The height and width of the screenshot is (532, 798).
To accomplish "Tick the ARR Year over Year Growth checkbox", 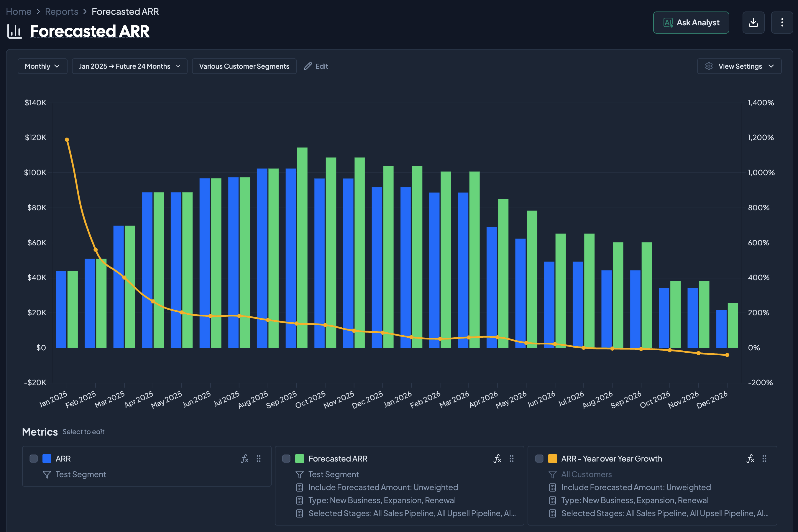I will point(539,459).
